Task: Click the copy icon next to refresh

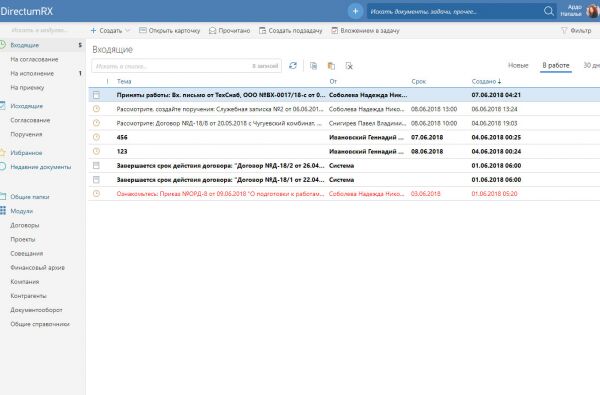Action: pyautogui.click(x=313, y=65)
